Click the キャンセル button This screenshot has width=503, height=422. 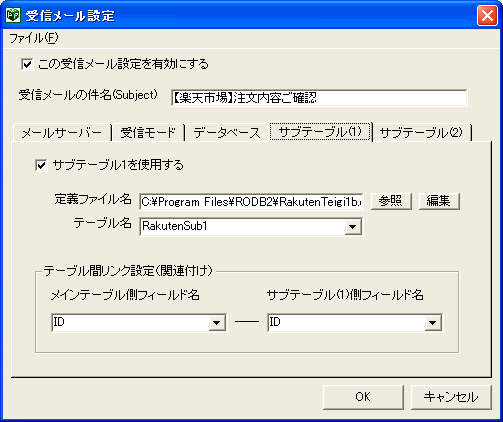tap(451, 397)
